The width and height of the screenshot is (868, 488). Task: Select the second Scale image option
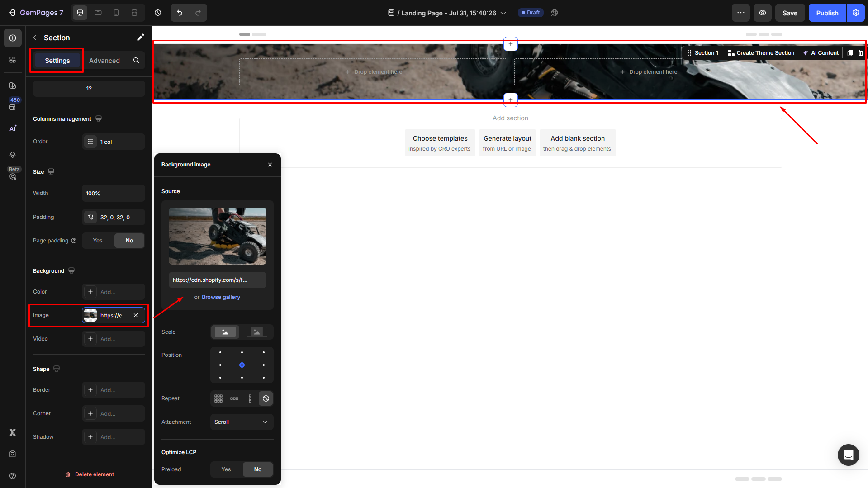click(257, 332)
